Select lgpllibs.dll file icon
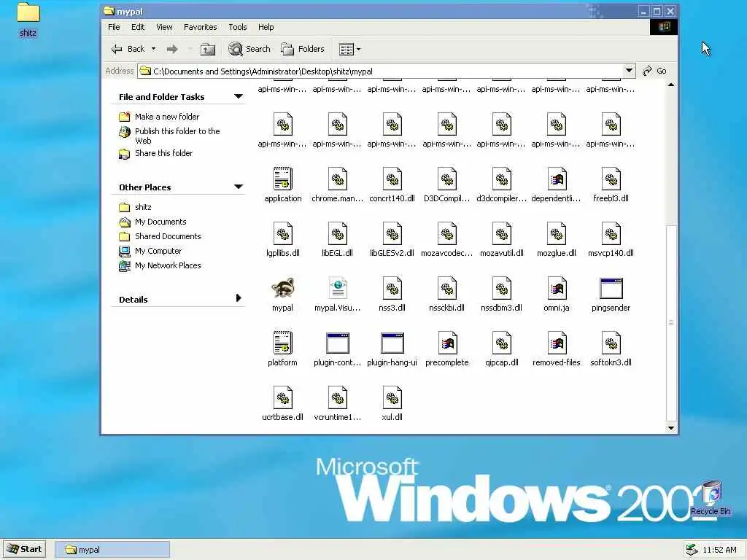This screenshot has width=747, height=560. click(x=282, y=233)
